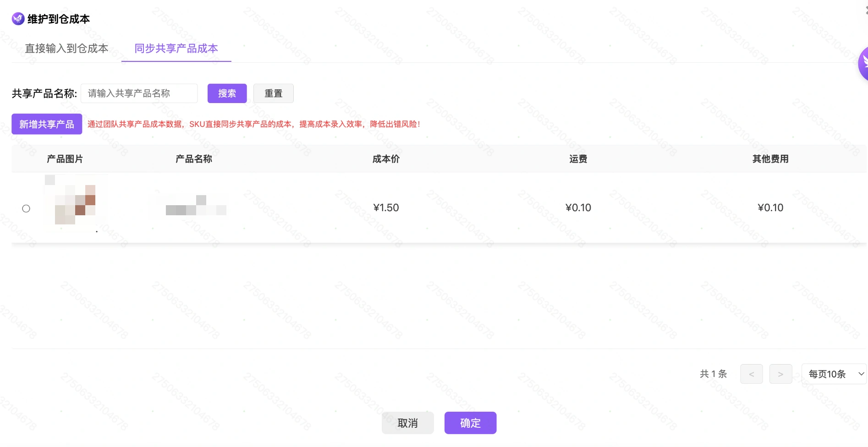Click the 重置 button
The image size is (868, 447).
274,93
